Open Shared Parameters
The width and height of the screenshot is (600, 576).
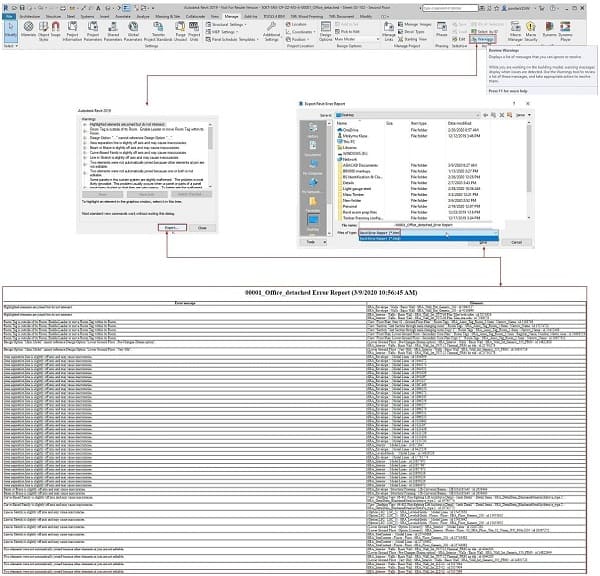pos(113,31)
